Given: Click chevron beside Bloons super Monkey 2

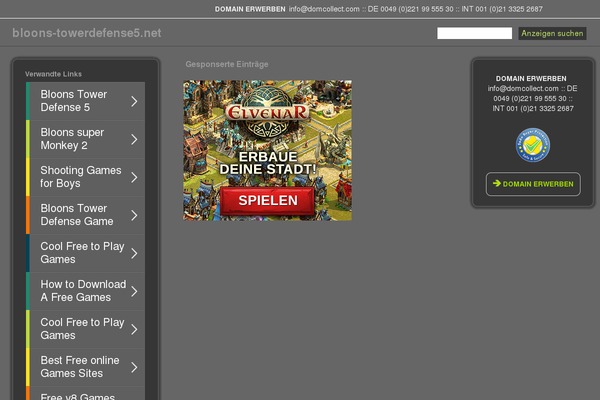Looking at the screenshot, I should 134,139.
